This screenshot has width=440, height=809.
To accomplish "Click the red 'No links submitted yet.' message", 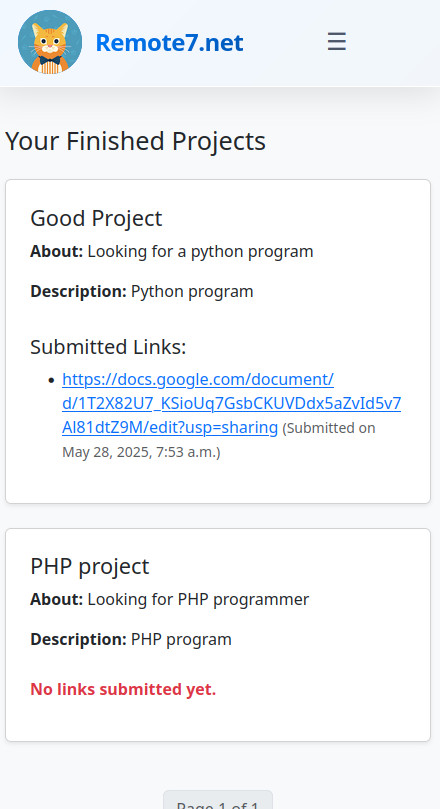I will 123,689.
